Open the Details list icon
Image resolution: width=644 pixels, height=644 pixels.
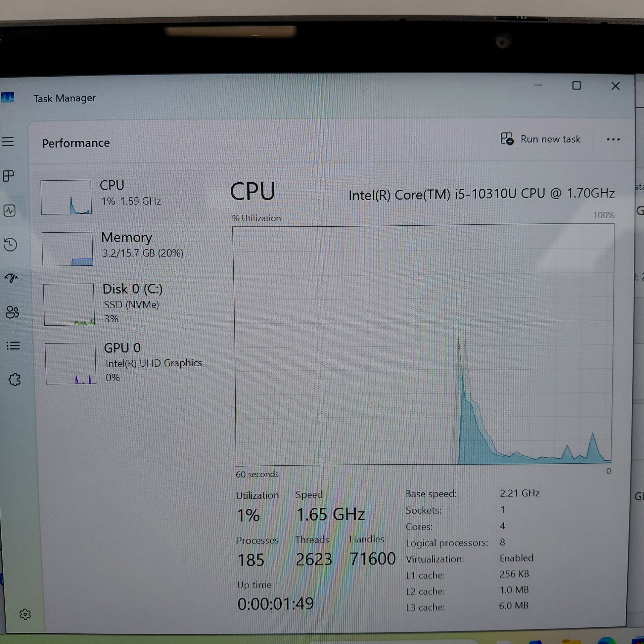click(x=13, y=346)
